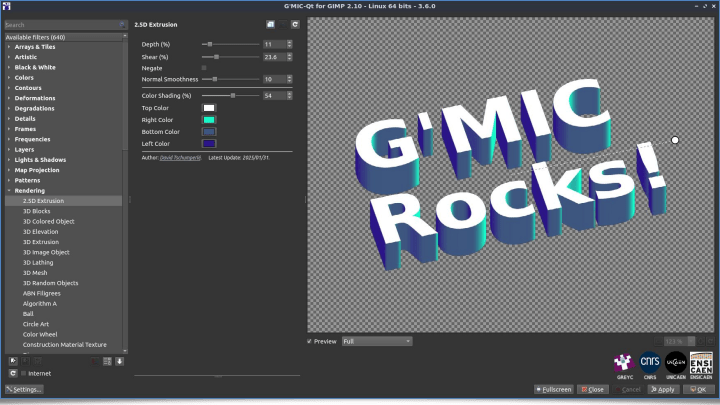
Task: Open the David Tschumperlé author link
Action: (x=180, y=158)
